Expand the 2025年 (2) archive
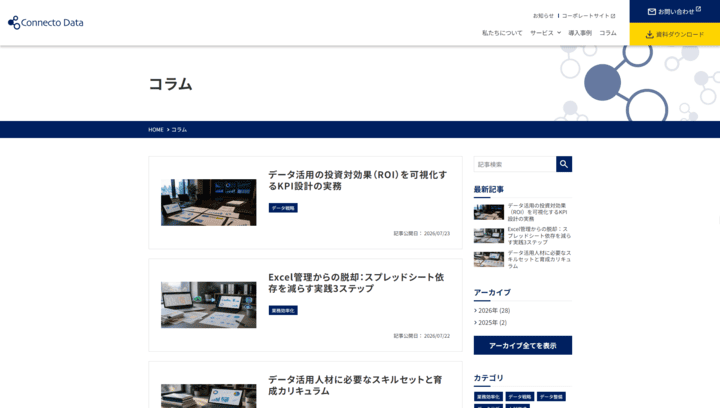Viewport: 720px width, 408px height. point(490,323)
